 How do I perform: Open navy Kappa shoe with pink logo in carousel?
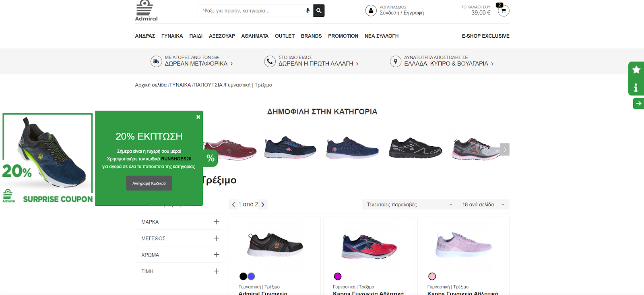[290, 148]
